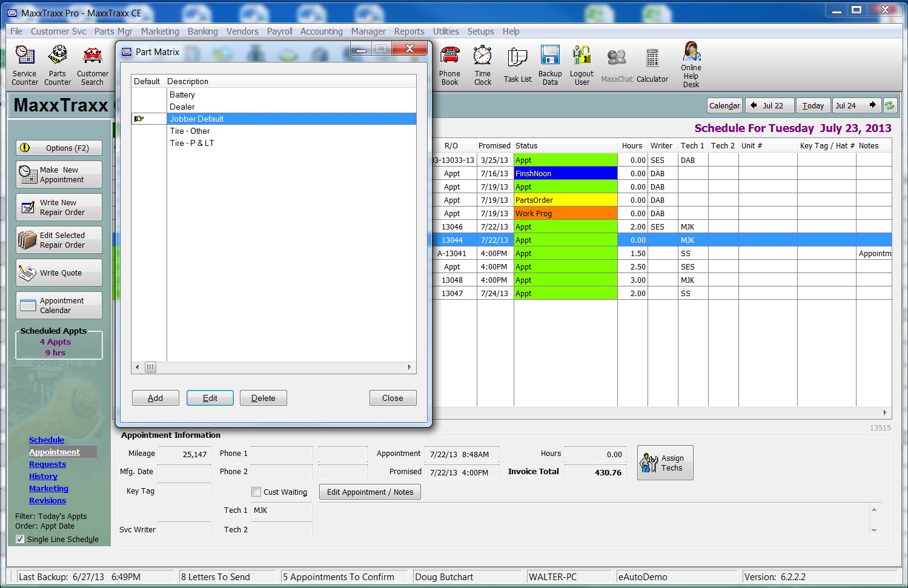Click Edit in Part Matrix
Viewport: 908px width, 588px height.
[210, 398]
